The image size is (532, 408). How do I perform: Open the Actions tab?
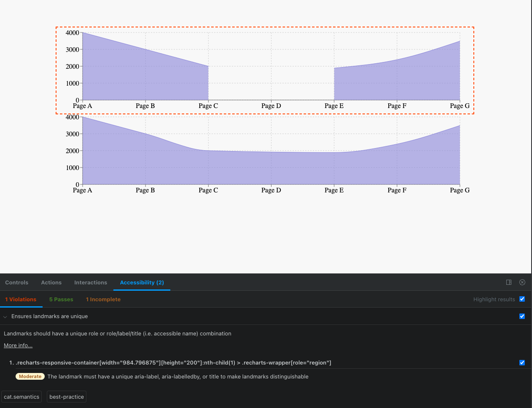51,282
